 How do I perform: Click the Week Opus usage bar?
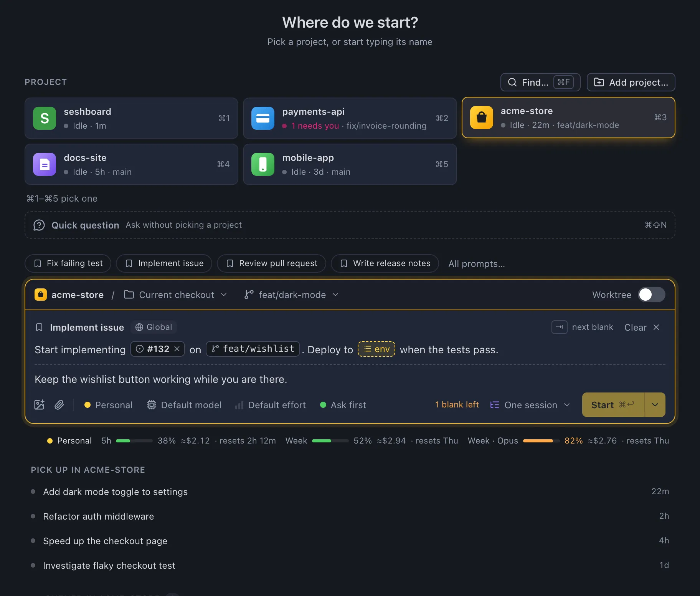pos(541,441)
